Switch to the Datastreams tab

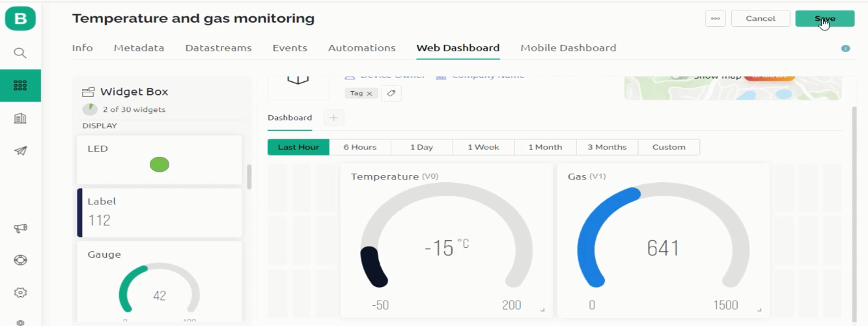point(218,48)
